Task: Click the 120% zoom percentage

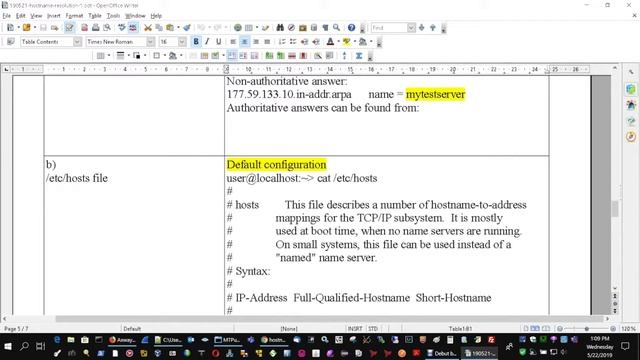Action: tap(628, 329)
